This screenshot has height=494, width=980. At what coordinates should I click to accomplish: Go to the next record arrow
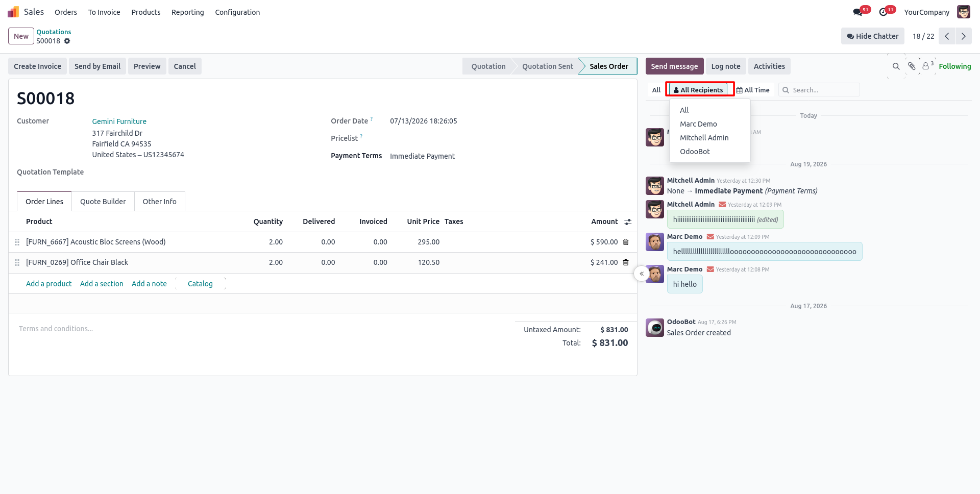click(x=963, y=36)
